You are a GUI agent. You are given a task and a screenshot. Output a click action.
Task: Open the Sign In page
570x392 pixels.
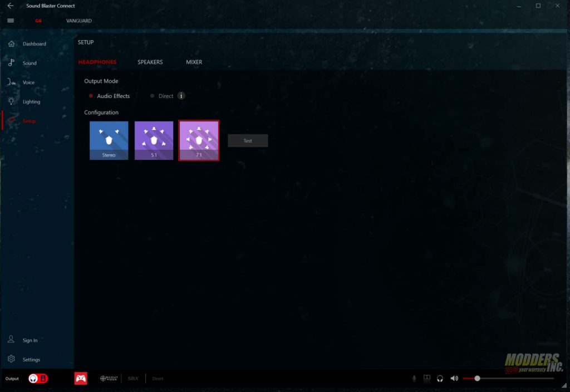point(30,340)
